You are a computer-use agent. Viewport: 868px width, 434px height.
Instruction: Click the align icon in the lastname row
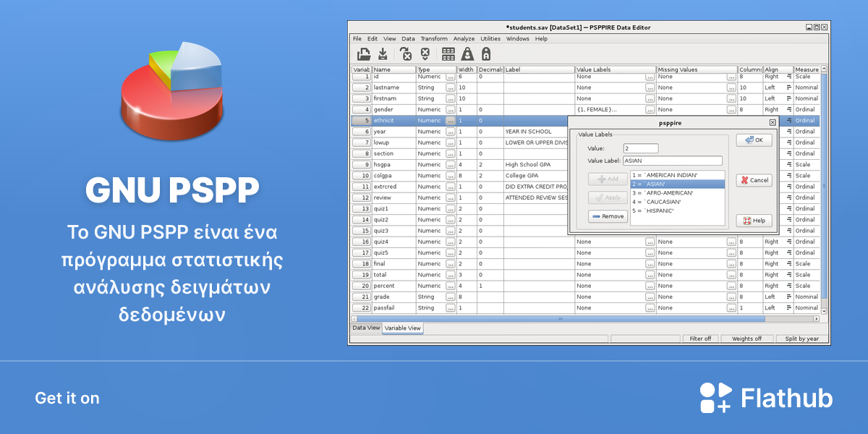coord(789,88)
